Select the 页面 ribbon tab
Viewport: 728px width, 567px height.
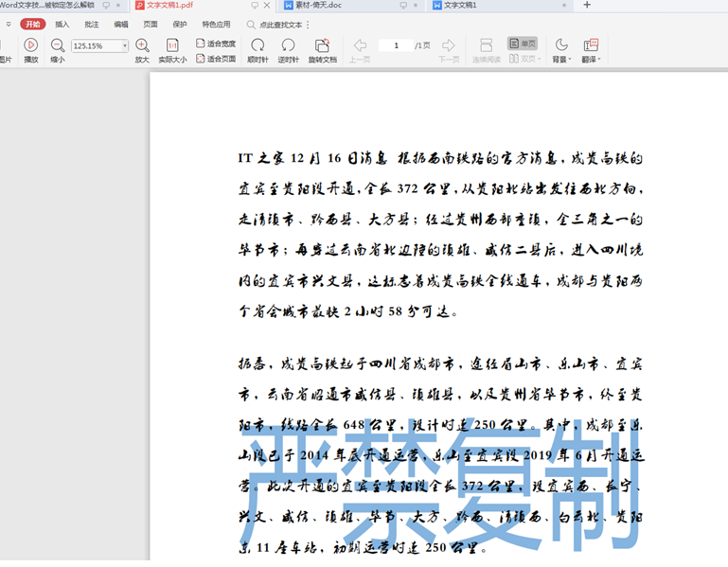pos(151,25)
